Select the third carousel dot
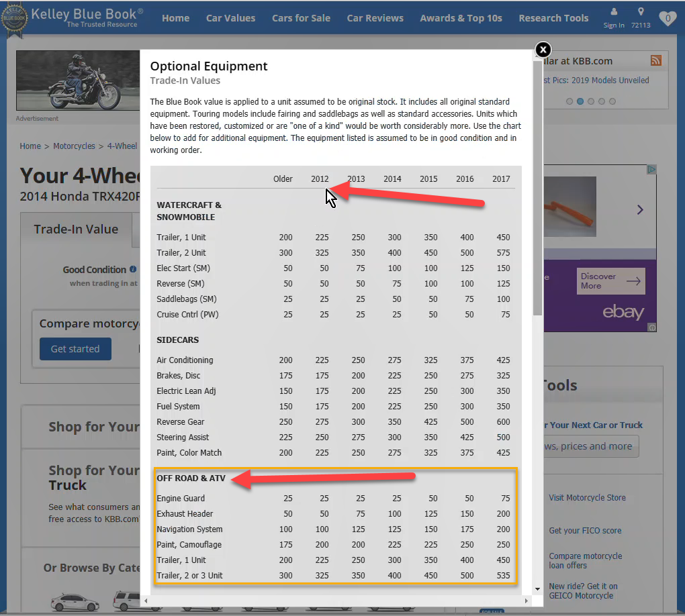685x616 pixels. tap(591, 101)
